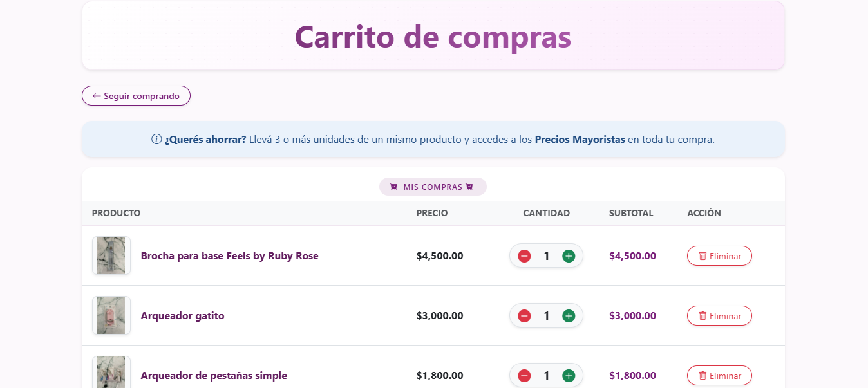Open the Arqueador gatito product link
This screenshot has width=868, height=388.
[182, 315]
